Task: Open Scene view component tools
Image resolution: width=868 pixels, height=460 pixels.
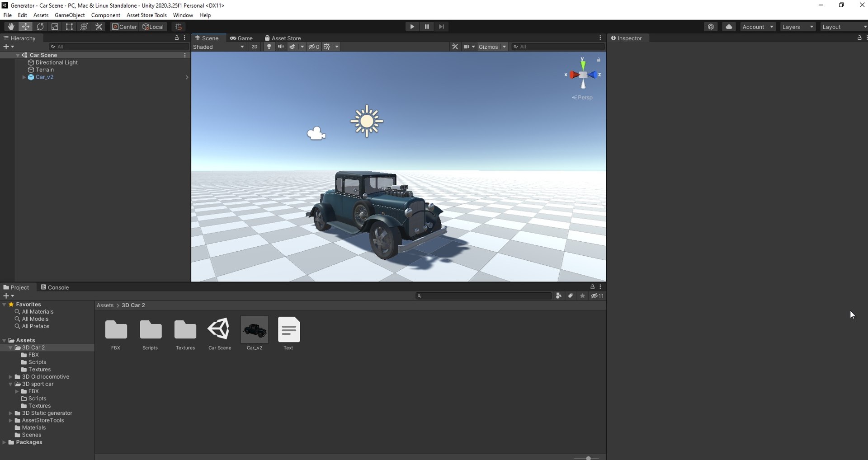Action: click(x=455, y=47)
